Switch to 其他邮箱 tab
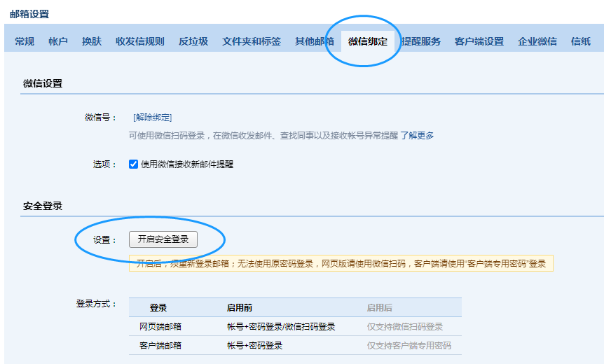 [x=315, y=41]
